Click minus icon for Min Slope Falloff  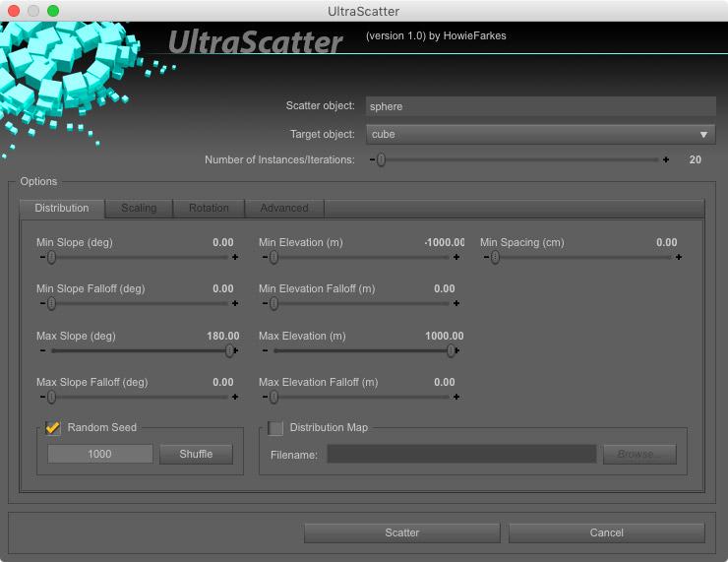coord(42,303)
